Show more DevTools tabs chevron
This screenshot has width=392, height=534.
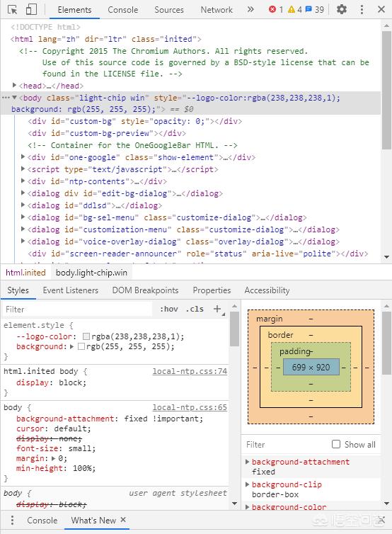coord(250,9)
